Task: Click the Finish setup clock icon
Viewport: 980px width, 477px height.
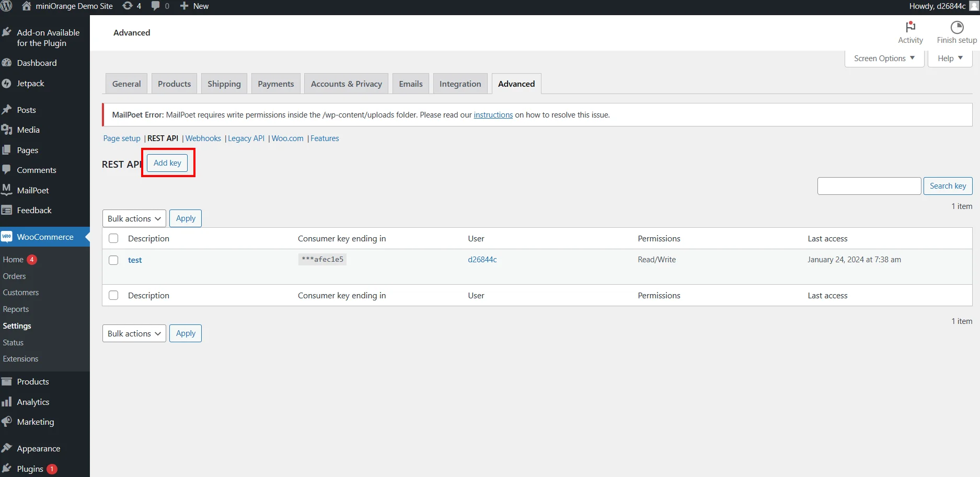Action: (x=956, y=27)
